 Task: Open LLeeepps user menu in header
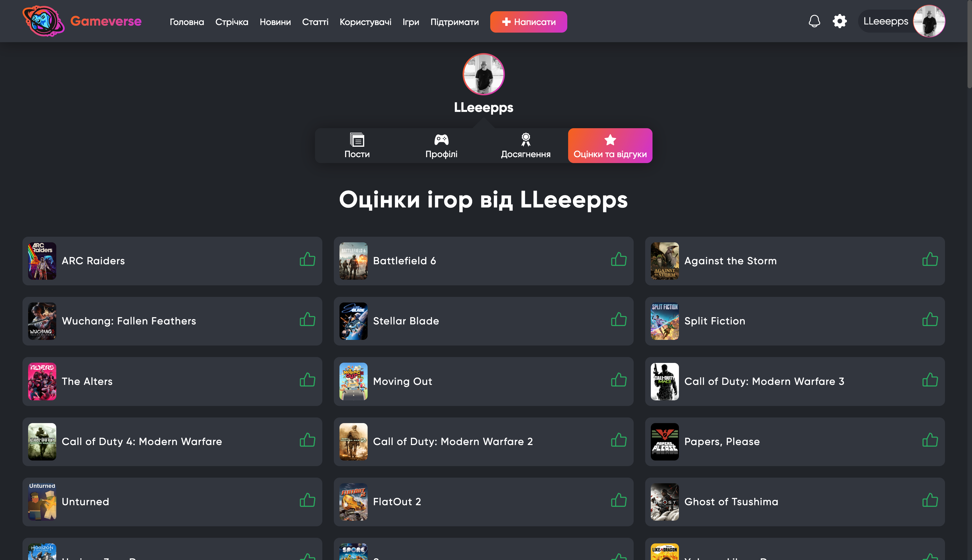click(902, 21)
